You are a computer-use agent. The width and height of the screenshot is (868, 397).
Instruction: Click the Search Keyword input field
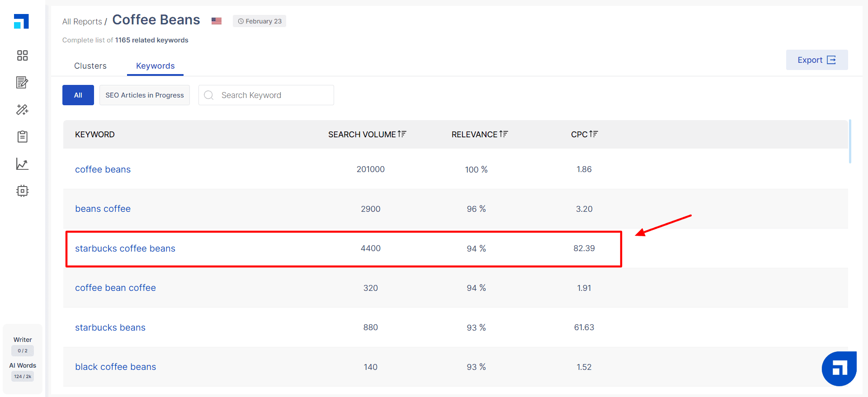click(271, 95)
